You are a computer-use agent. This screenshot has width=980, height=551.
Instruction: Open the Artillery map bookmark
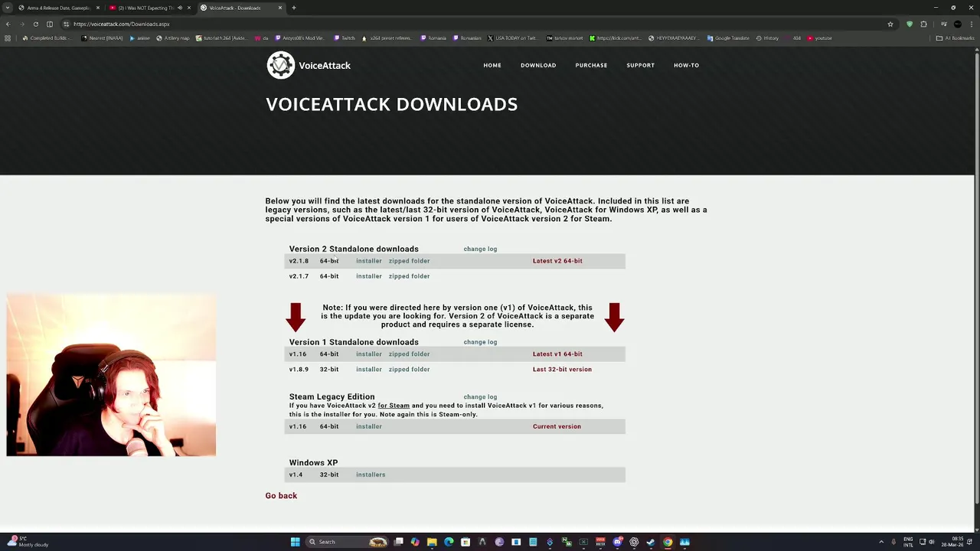173,38
